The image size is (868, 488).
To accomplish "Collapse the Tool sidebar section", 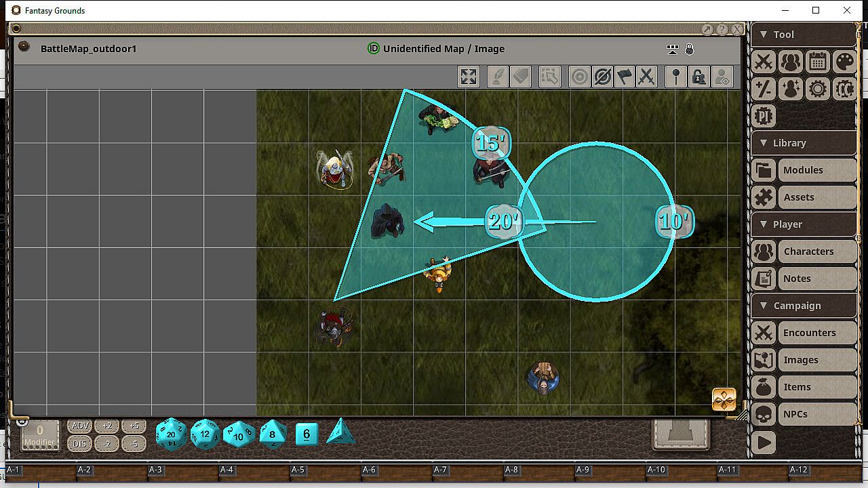I will (x=804, y=35).
